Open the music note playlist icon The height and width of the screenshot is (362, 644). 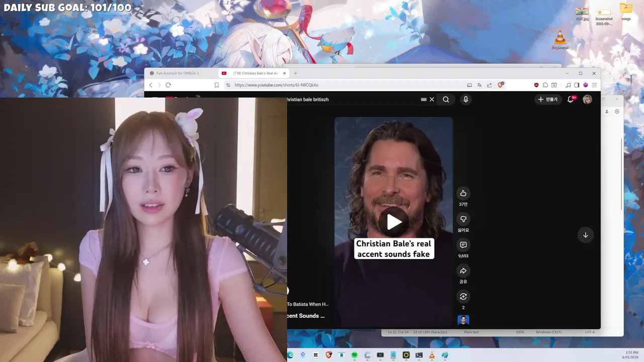coord(568,85)
